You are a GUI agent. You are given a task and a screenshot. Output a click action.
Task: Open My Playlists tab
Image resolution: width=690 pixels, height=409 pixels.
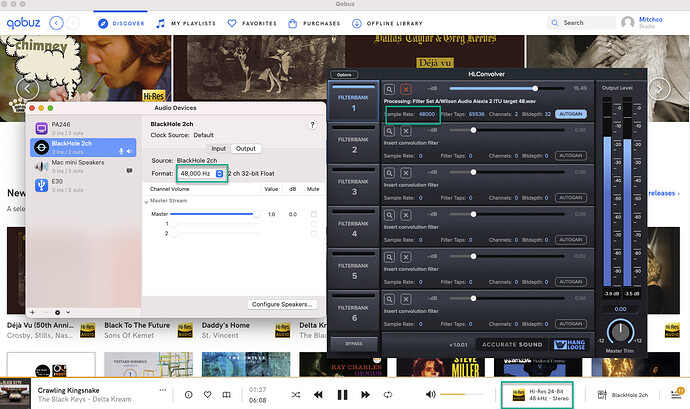tap(186, 23)
